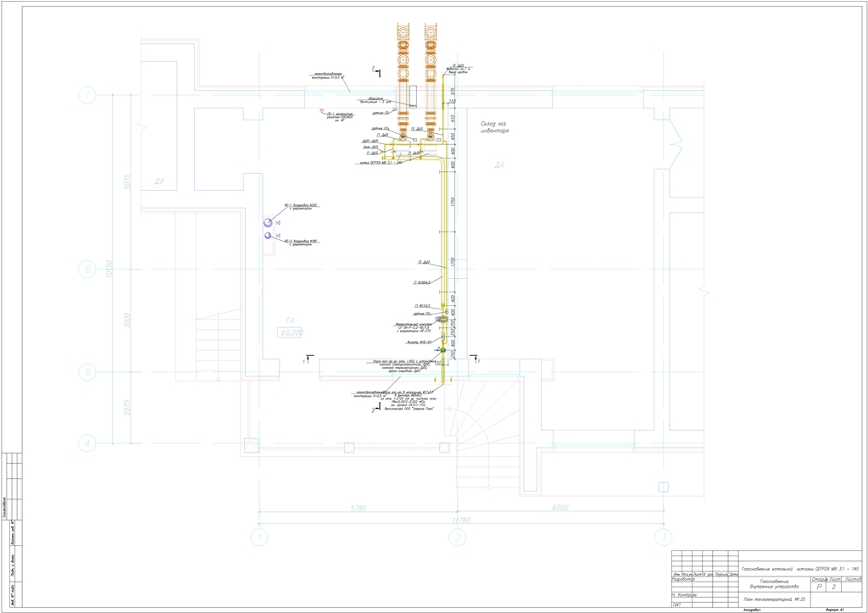This screenshot has width=868, height=613.
Task: Click the bottom axis bubble numbered 1
Action: 259,537
